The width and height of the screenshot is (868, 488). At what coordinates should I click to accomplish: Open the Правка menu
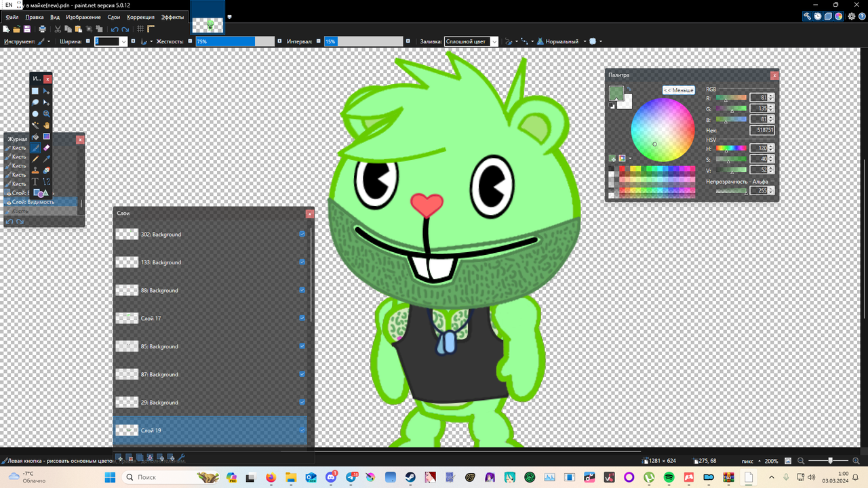coord(35,17)
